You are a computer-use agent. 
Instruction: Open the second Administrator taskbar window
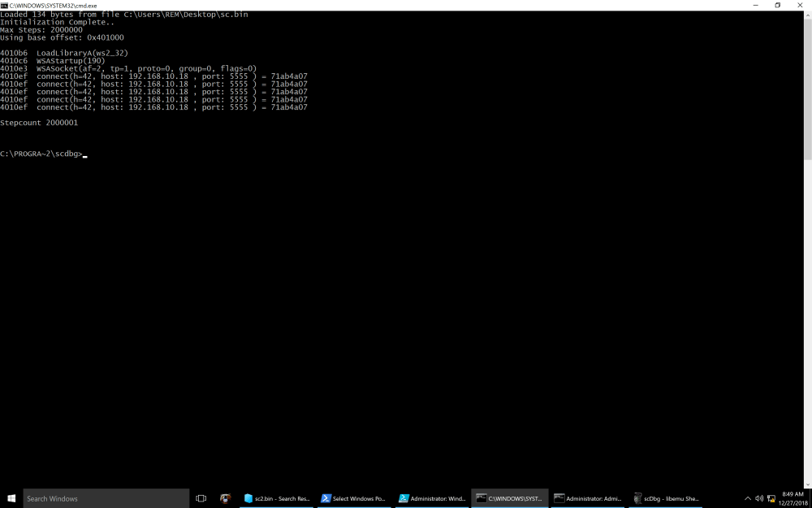[x=586, y=498]
